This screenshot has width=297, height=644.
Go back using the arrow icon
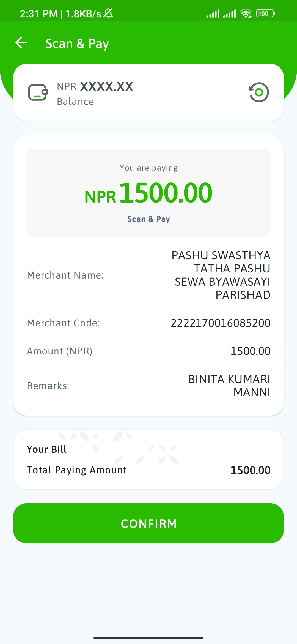pos(21,43)
